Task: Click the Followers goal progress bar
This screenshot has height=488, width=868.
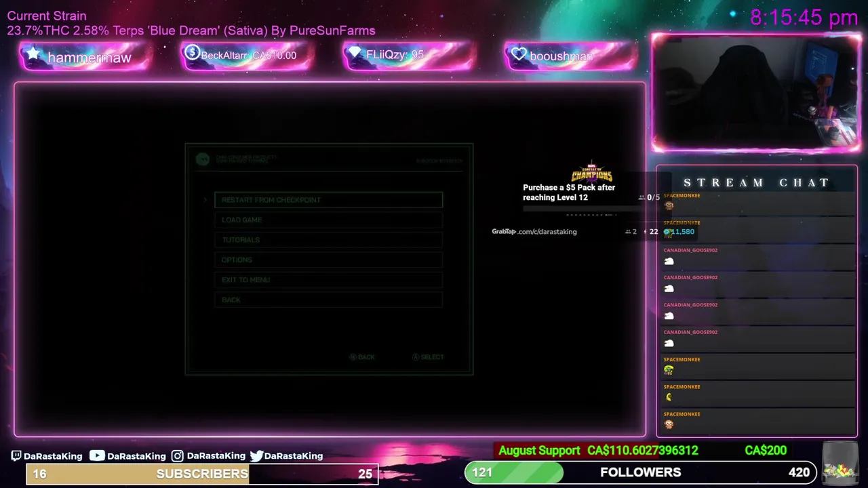Action: coord(641,472)
